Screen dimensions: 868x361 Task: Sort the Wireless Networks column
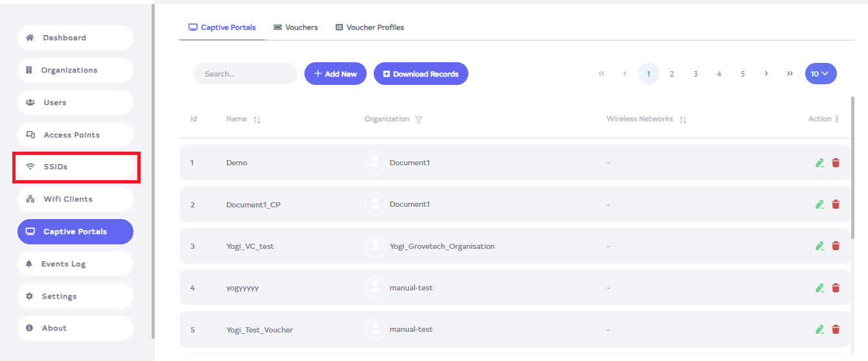[683, 119]
